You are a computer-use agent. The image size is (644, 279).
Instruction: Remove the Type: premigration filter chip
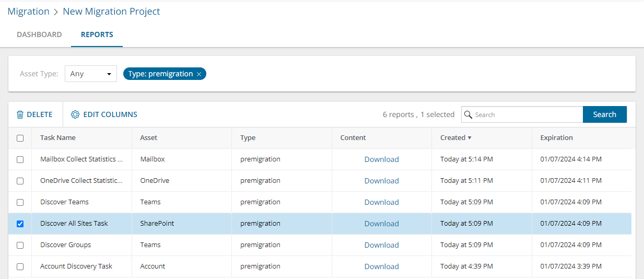tap(199, 74)
